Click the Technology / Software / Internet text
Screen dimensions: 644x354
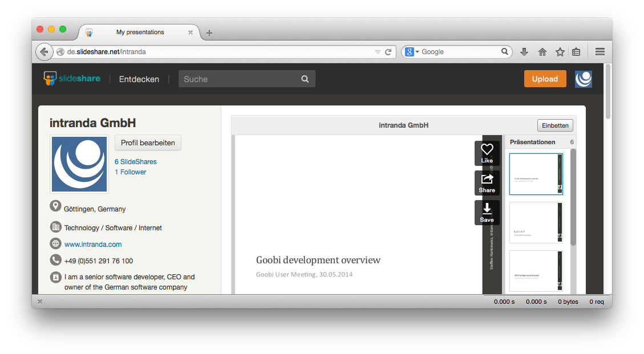point(113,228)
